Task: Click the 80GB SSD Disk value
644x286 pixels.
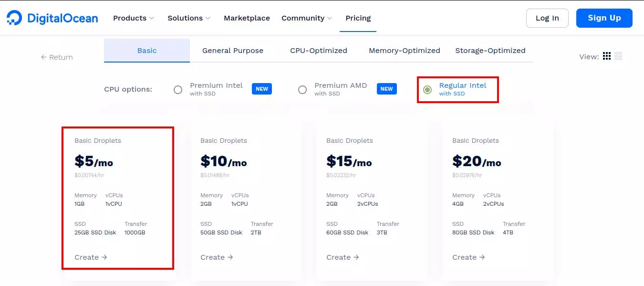Action: click(473, 233)
